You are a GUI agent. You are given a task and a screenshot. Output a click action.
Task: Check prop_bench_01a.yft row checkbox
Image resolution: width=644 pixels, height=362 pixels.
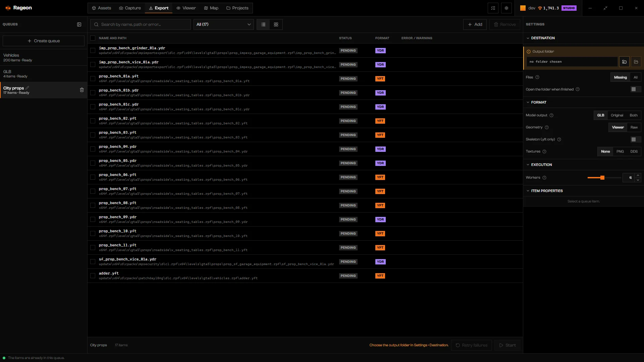click(93, 79)
